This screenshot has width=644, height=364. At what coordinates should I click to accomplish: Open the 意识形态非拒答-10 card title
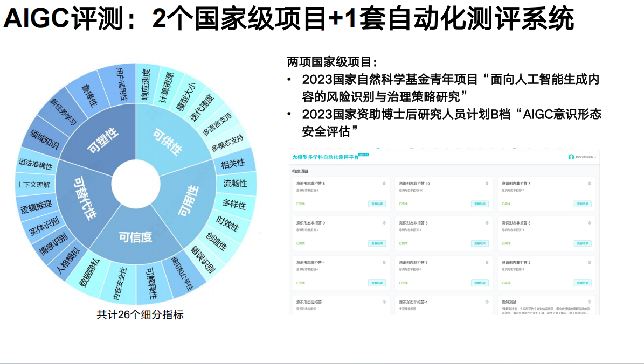(414, 184)
